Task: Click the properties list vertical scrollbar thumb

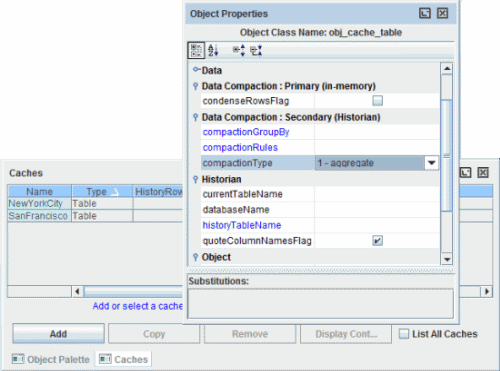Action: coord(447,155)
